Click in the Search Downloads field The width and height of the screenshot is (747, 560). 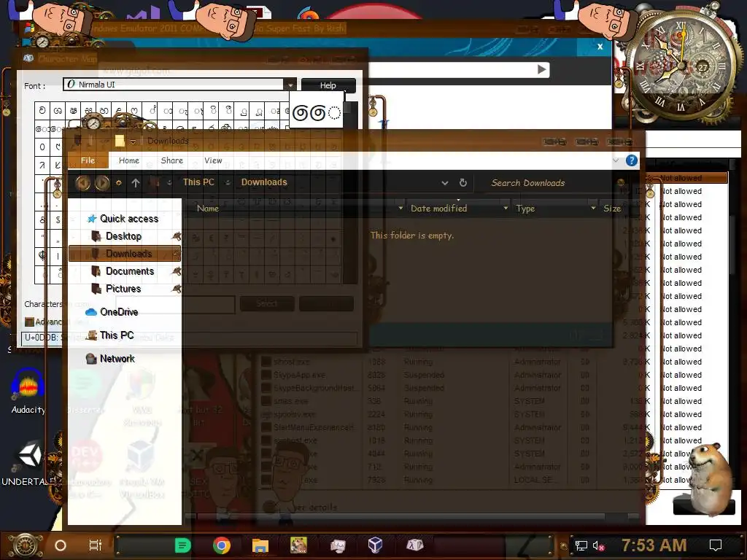[546, 183]
